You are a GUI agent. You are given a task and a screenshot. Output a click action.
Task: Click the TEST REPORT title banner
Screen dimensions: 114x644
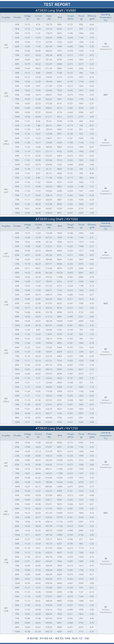click(57, 4)
